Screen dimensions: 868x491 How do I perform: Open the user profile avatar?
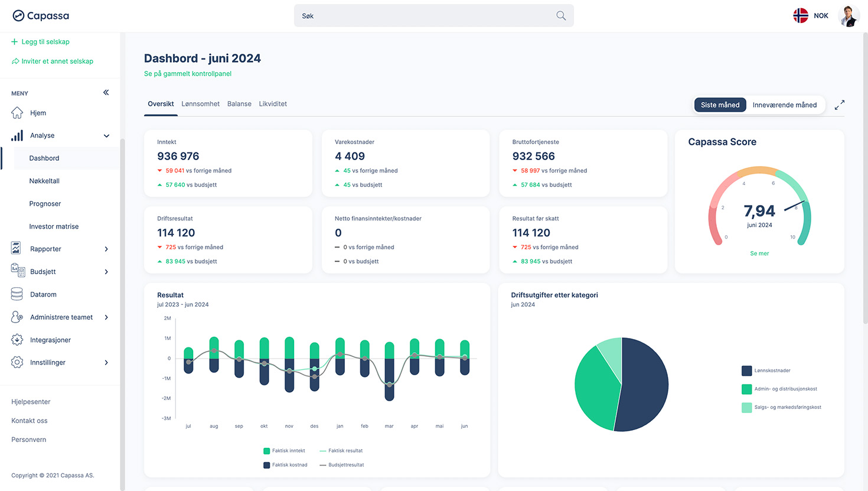coord(849,16)
